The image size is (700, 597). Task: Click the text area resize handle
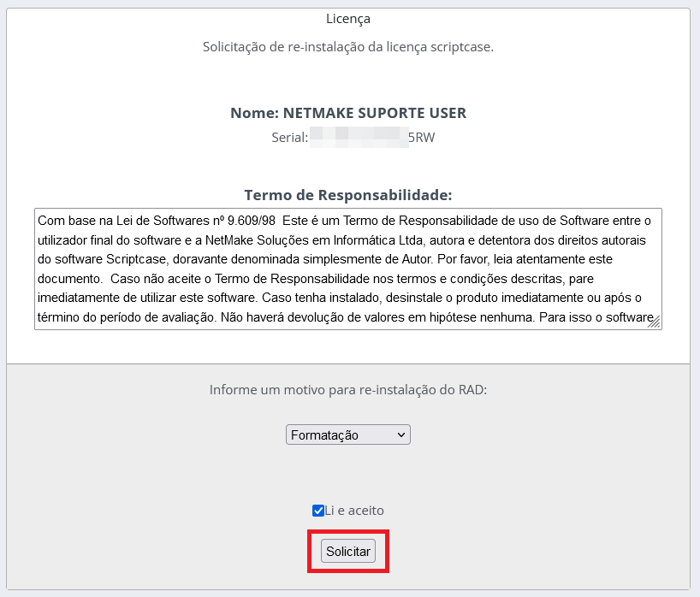[655, 322]
